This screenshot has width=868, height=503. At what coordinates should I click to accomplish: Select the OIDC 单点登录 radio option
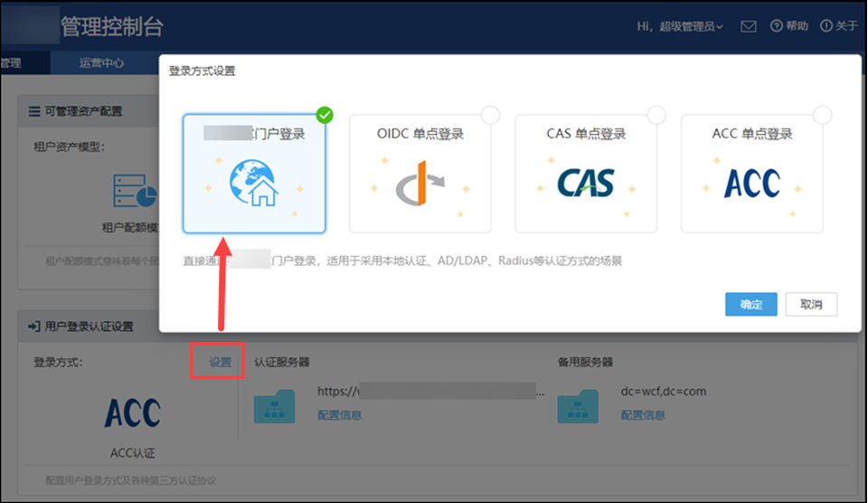490,115
